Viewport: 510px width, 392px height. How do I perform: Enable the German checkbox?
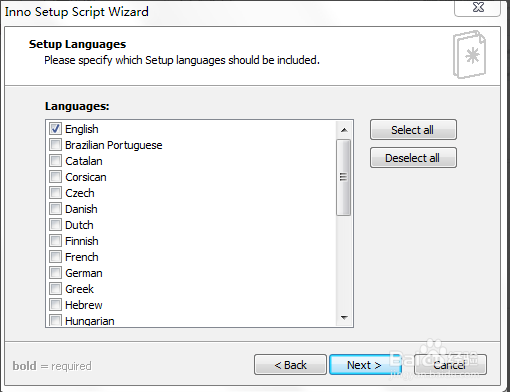(x=55, y=273)
